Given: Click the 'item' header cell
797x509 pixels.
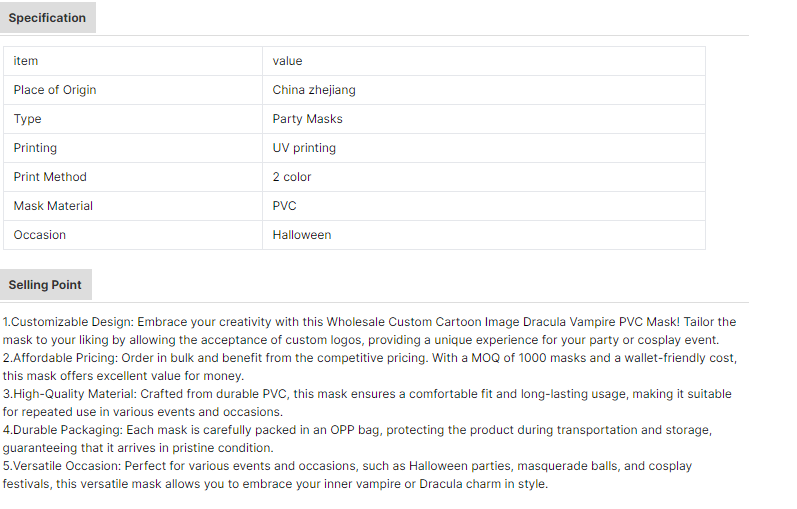Looking at the screenshot, I should coord(133,61).
